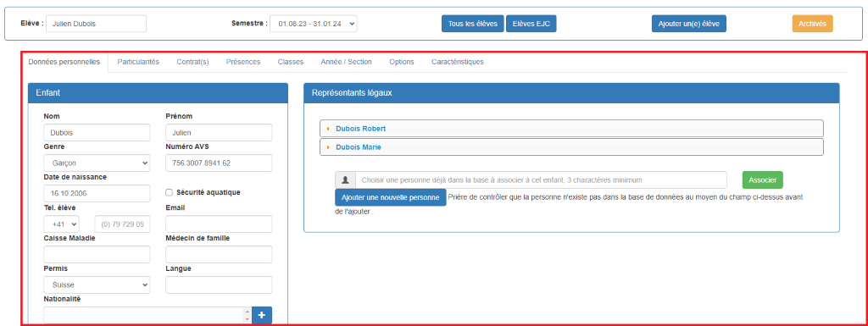
Task: Click the green Associer button
Action: click(763, 180)
